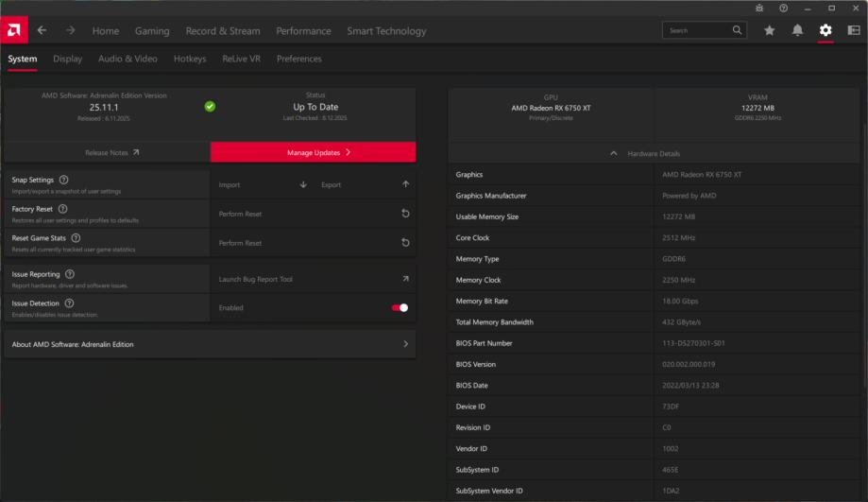Click the Import down arrow icon
Image resolution: width=868 pixels, height=502 pixels.
(x=303, y=184)
